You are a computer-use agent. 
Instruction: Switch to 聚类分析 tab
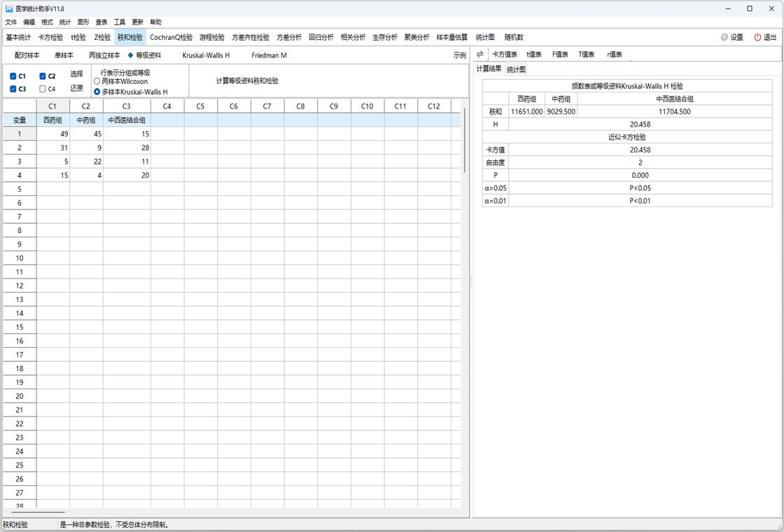[x=417, y=38]
